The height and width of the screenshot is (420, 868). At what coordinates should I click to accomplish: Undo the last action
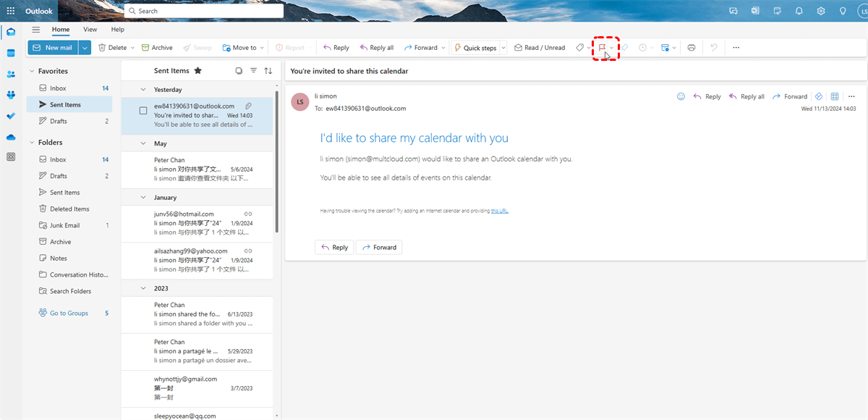click(714, 48)
